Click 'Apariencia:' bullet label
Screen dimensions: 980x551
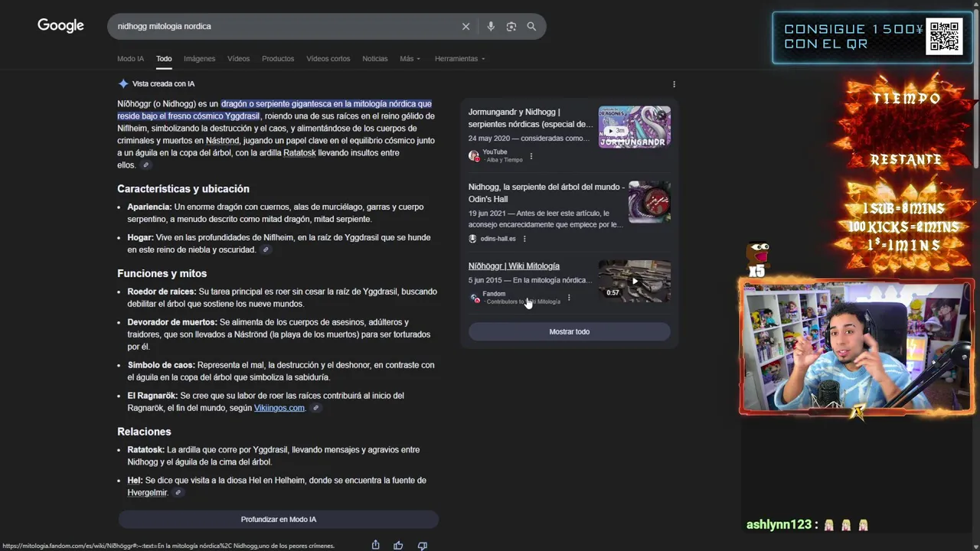point(149,207)
